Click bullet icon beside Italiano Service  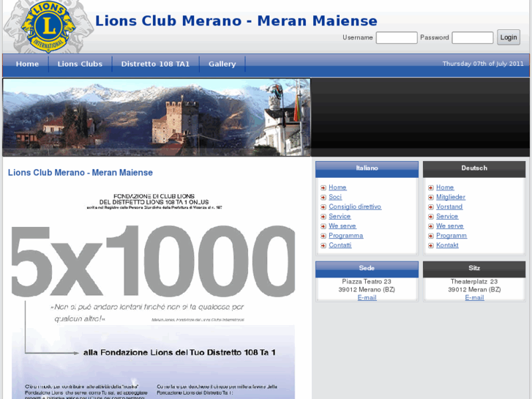pyautogui.click(x=323, y=216)
